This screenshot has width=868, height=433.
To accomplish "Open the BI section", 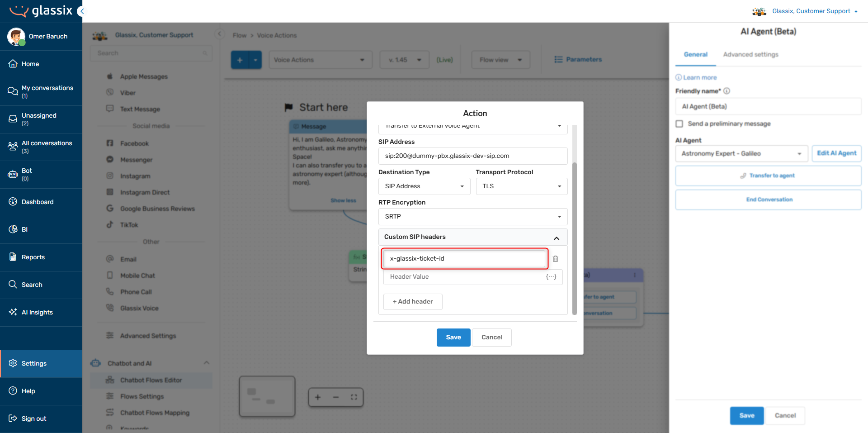I will coord(41,230).
